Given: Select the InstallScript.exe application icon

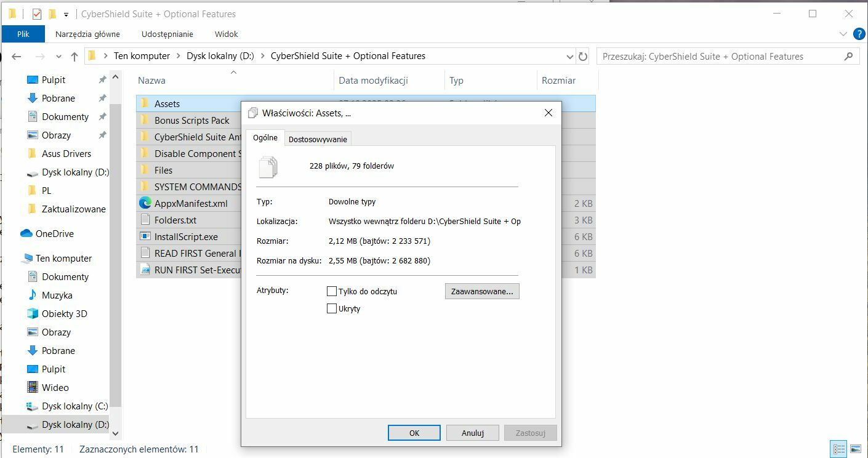Looking at the screenshot, I should point(145,236).
